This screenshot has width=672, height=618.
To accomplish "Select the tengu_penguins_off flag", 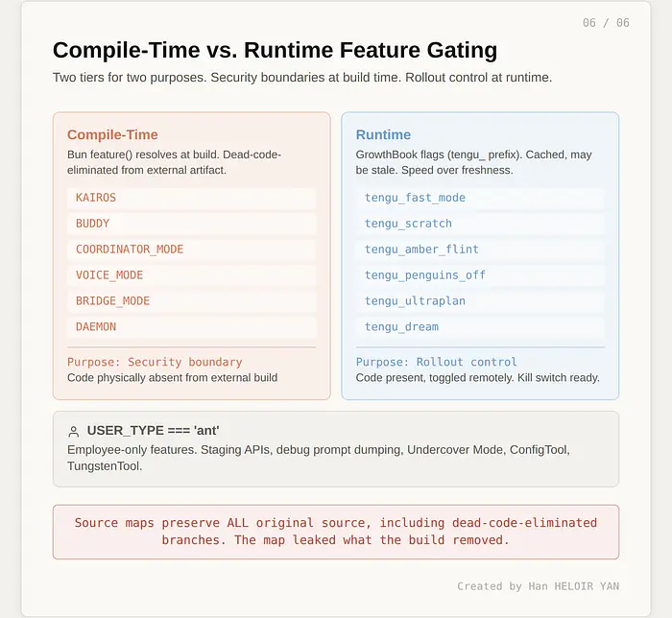I will point(480,275).
